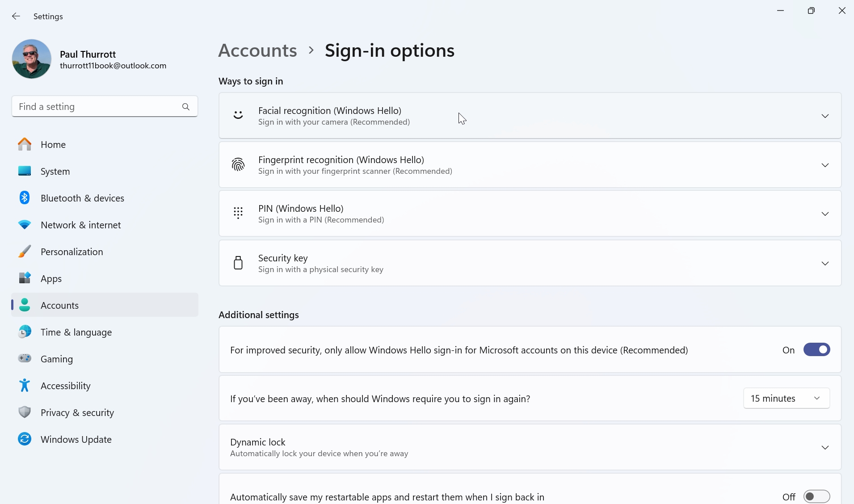Click the Accessibility figure icon

[x=25, y=386]
